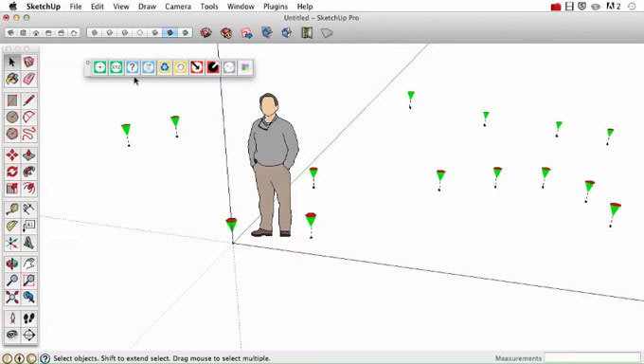Click the green XYZ plugin button
The image size is (644, 364).
pos(116,67)
